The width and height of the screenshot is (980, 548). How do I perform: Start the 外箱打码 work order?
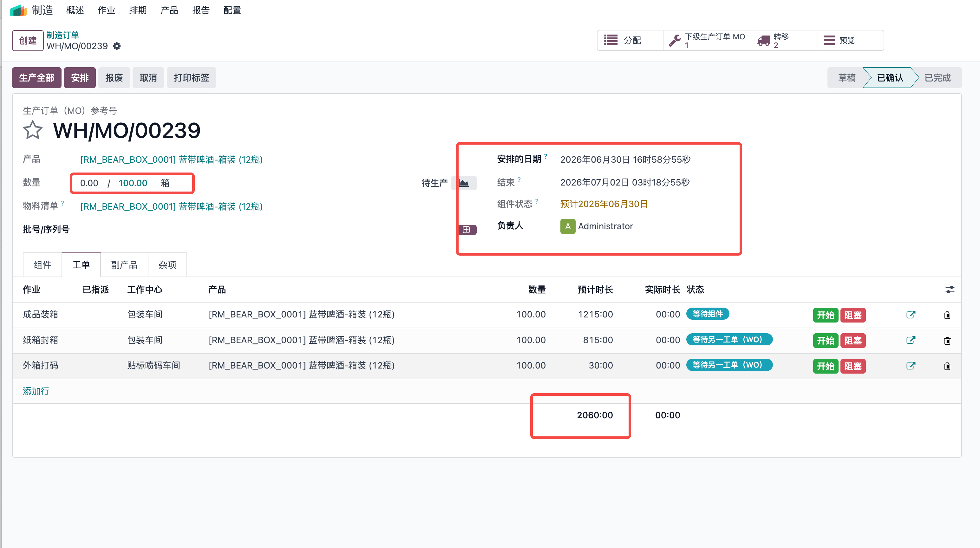tap(826, 366)
